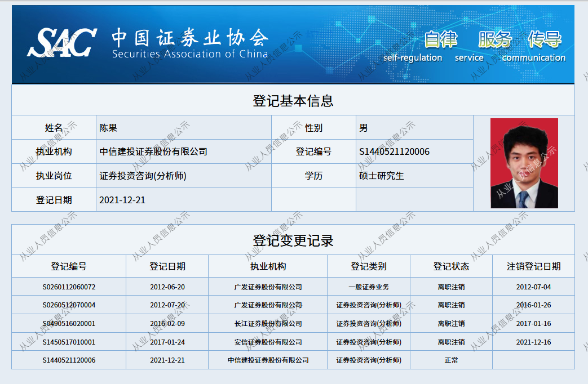This screenshot has width=588, height=384.
Task: Select the 登记编号 column header
Action: [x=68, y=266]
